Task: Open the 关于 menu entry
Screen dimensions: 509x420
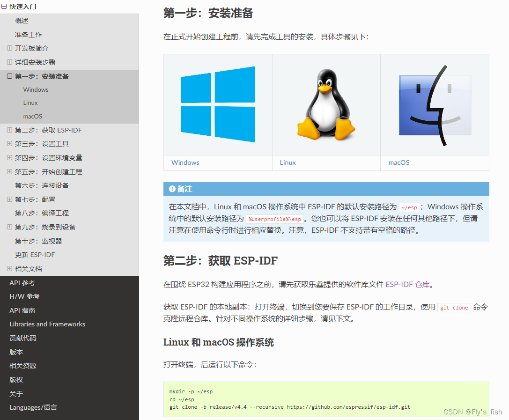Action: tap(16, 394)
